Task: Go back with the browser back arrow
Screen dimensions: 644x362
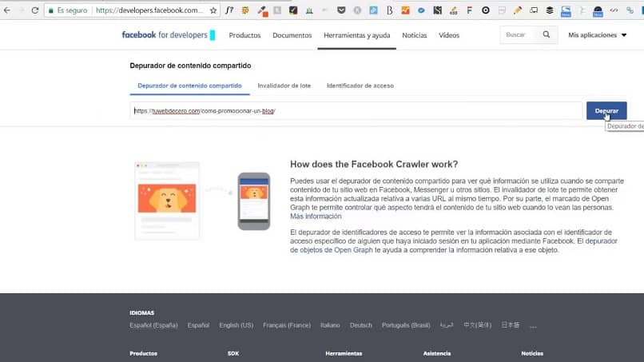Action: click(7, 10)
